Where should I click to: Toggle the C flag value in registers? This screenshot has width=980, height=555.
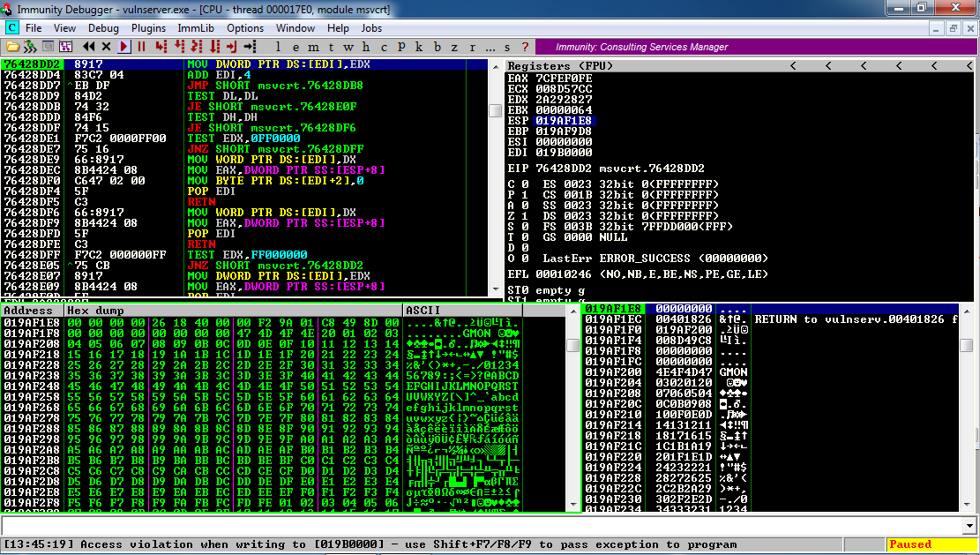pos(525,184)
